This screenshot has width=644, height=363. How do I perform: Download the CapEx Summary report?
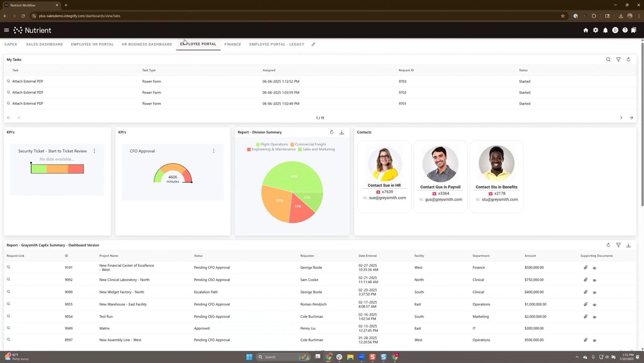click(x=628, y=245)
